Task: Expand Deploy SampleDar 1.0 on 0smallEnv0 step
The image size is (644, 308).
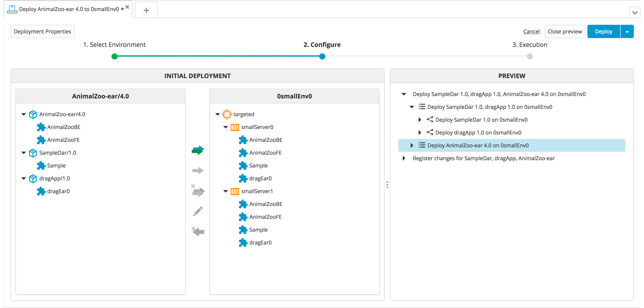Action: [x=420, y=120]
